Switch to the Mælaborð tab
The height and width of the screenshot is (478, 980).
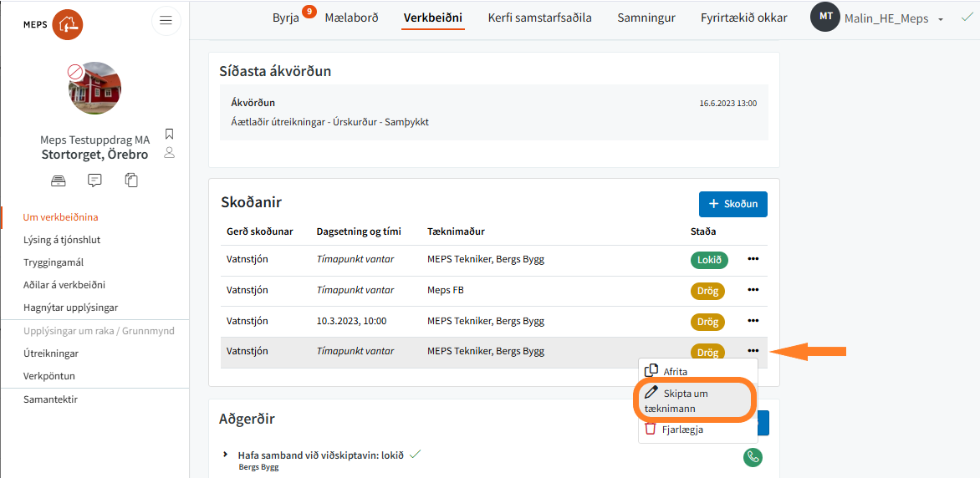[x=351, y=18]
